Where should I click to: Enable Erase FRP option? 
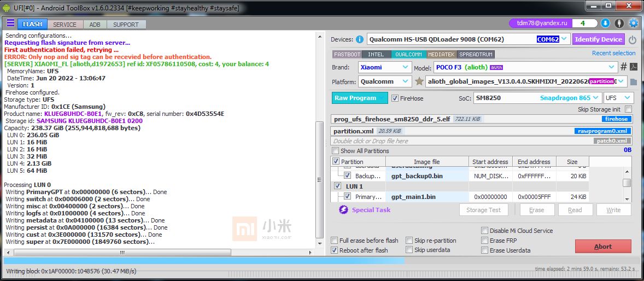tap(485, 241)
